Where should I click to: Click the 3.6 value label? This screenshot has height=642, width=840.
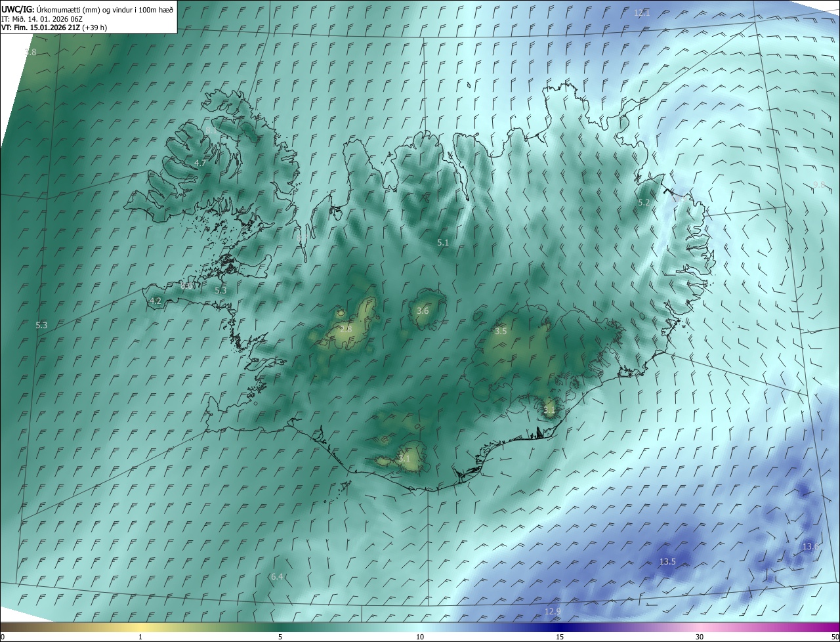pos(423,310)
